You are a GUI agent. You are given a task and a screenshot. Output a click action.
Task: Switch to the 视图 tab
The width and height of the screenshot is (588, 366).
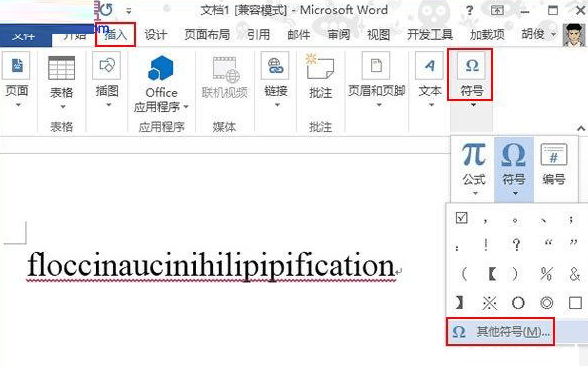coord(378,35)
